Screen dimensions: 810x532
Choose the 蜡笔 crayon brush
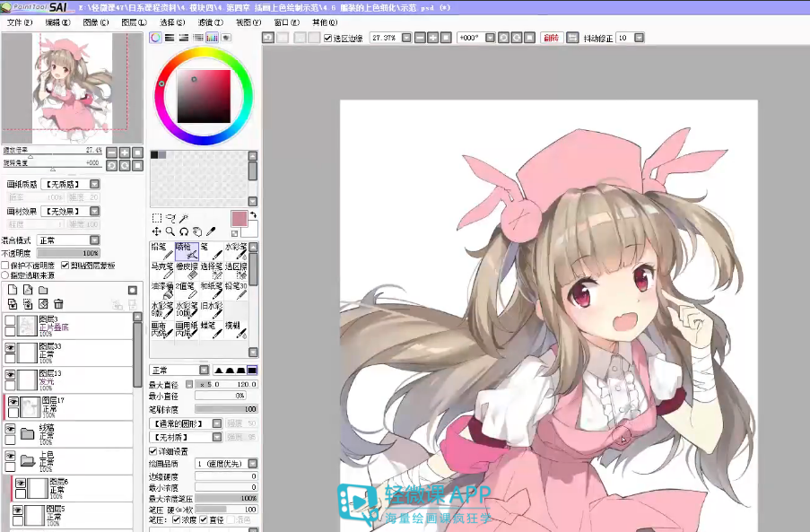(212, 329)
